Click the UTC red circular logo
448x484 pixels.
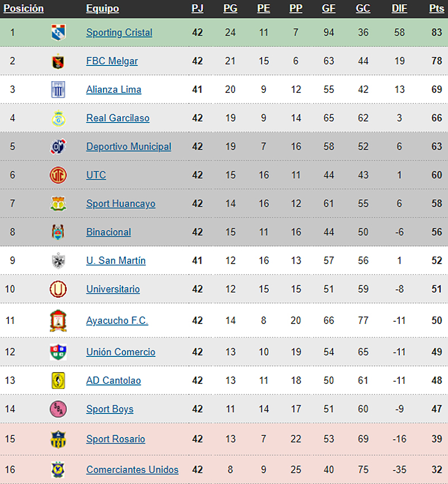click(x=58, y=175)
